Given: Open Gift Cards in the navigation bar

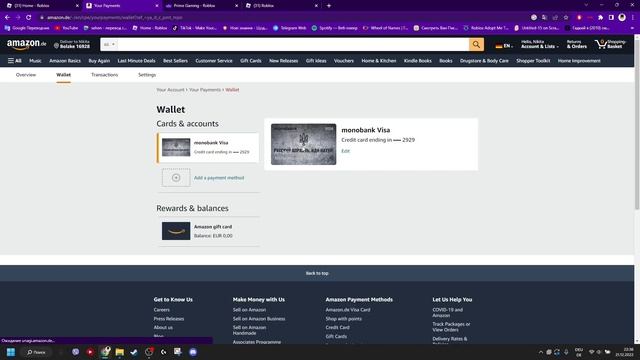Looking at the screenshot, I should (251, 60).
